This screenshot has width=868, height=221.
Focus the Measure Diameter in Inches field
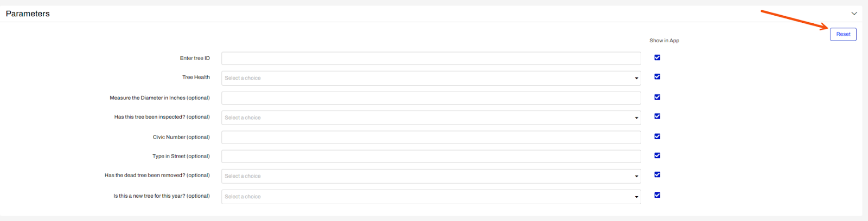tap(431, 98)
